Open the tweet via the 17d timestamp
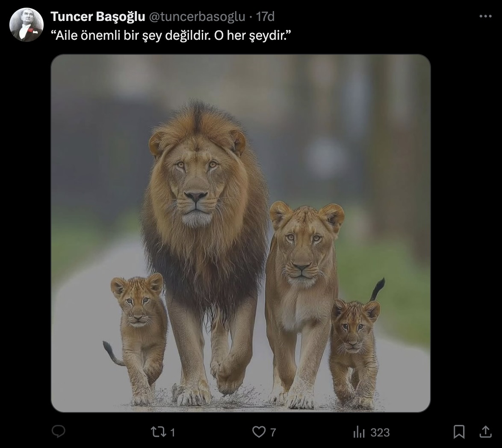This screenshot has width=502, height=448. pyautogui.click(x=265, y=17)
